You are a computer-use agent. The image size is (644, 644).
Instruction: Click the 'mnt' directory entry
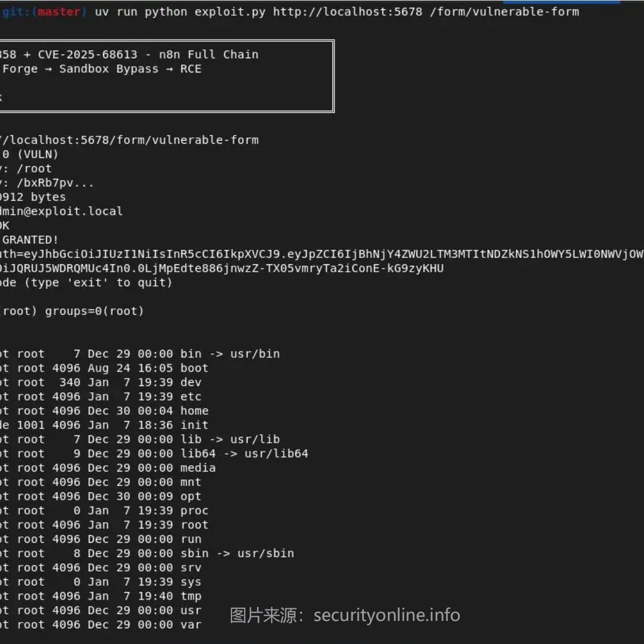(x=191, y=482)
